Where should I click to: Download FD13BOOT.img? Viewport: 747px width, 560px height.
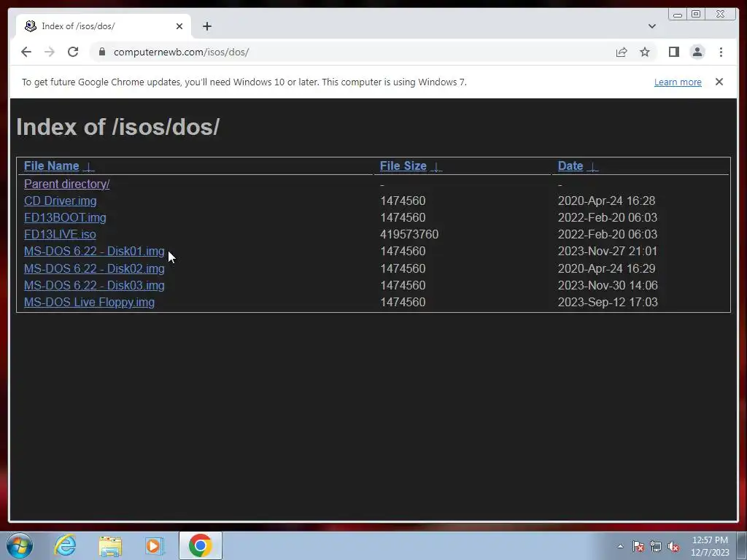pyautogui.click(x=65, y=217)
